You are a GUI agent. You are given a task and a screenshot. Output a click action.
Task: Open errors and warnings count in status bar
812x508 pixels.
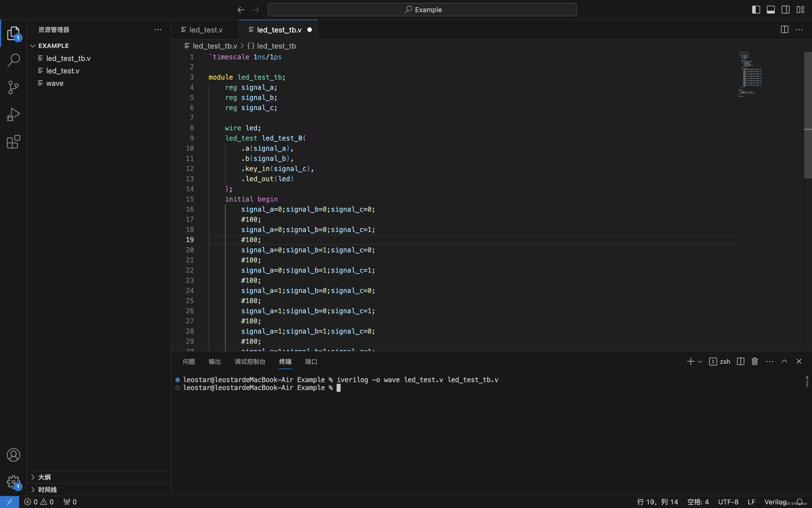tap(39, 502)
